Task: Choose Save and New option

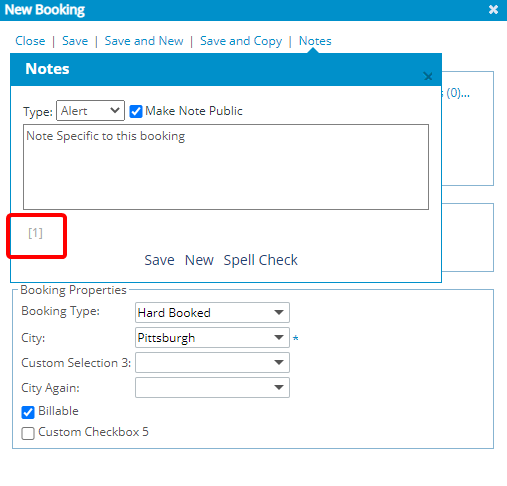Action: 144,41
